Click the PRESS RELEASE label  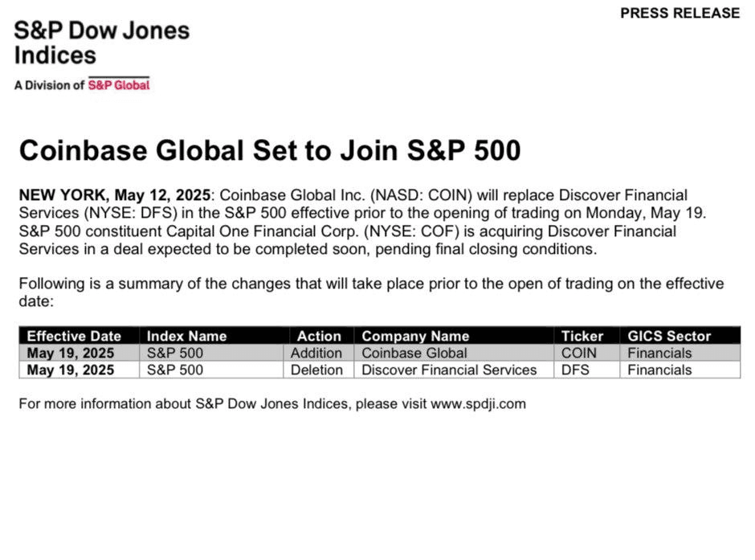click(x=679, y=13)
